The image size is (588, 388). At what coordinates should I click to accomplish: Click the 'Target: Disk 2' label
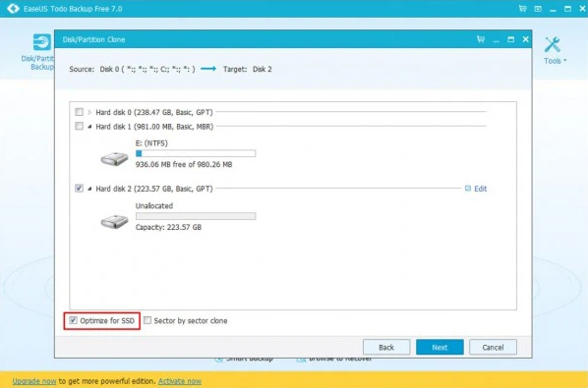[x=248, y=70]
